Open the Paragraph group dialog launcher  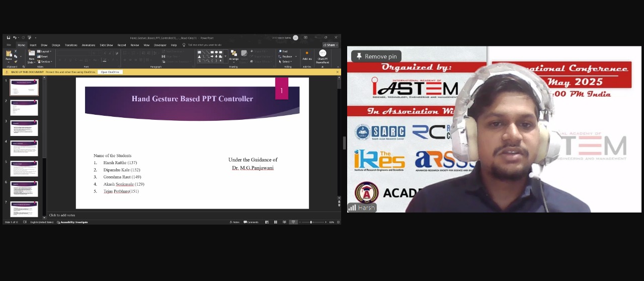[x=192, y=66]
